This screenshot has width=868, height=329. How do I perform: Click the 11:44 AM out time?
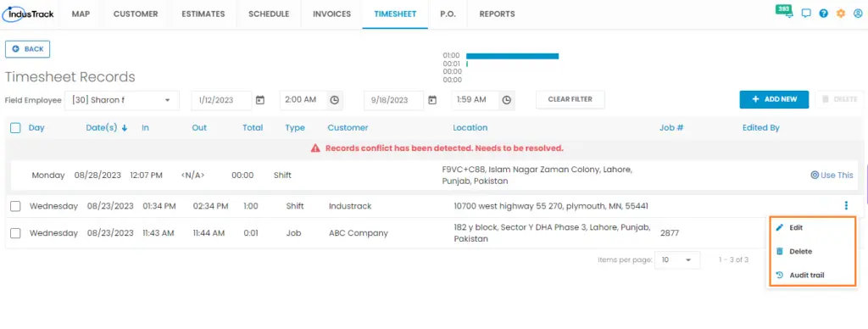pyautogui.click(x=209, y=233)
